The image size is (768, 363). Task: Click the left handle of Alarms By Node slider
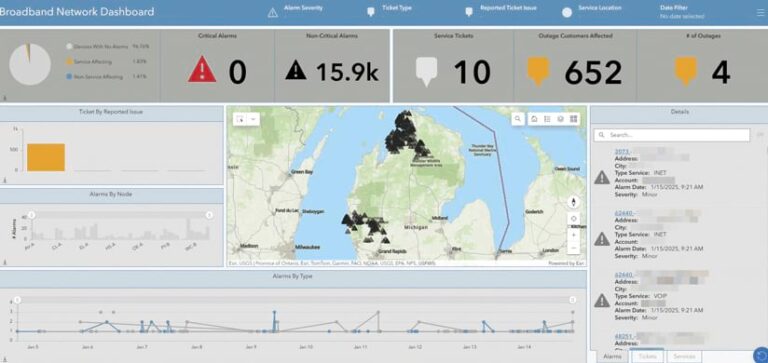[x=31, y=215]
